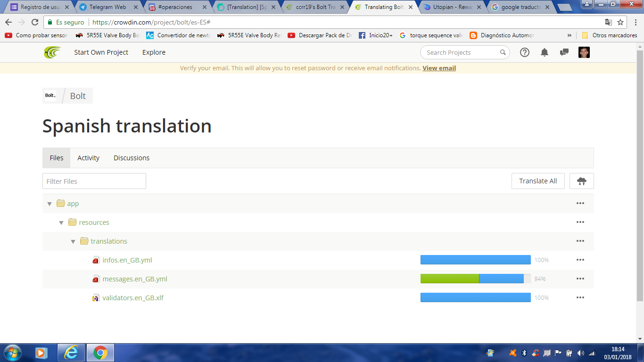Click Start Own Project link
This screenshot has width=644, height=362.
tap(101, 52)
